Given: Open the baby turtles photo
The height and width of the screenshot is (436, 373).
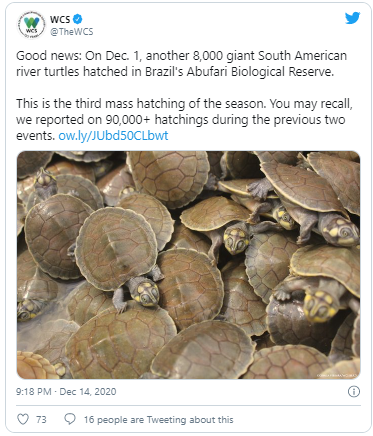Looking at the screenshot, I should [x=188, y=265].
